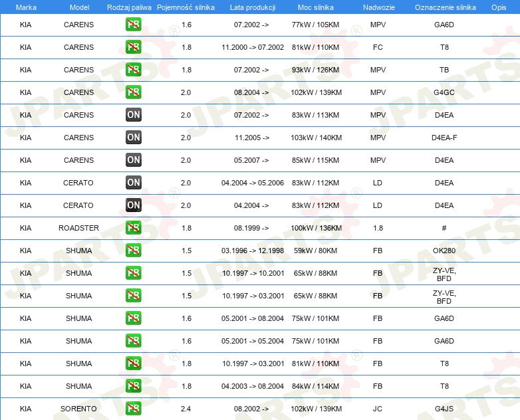Click the Opis column header
520x420 pixels.
click(x=499, y=7)
